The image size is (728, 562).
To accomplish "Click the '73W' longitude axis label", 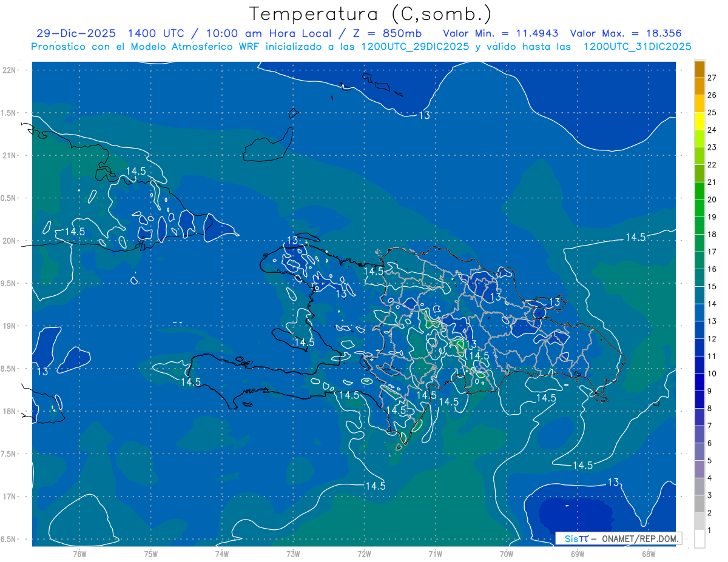I will (x=293, y=554).
